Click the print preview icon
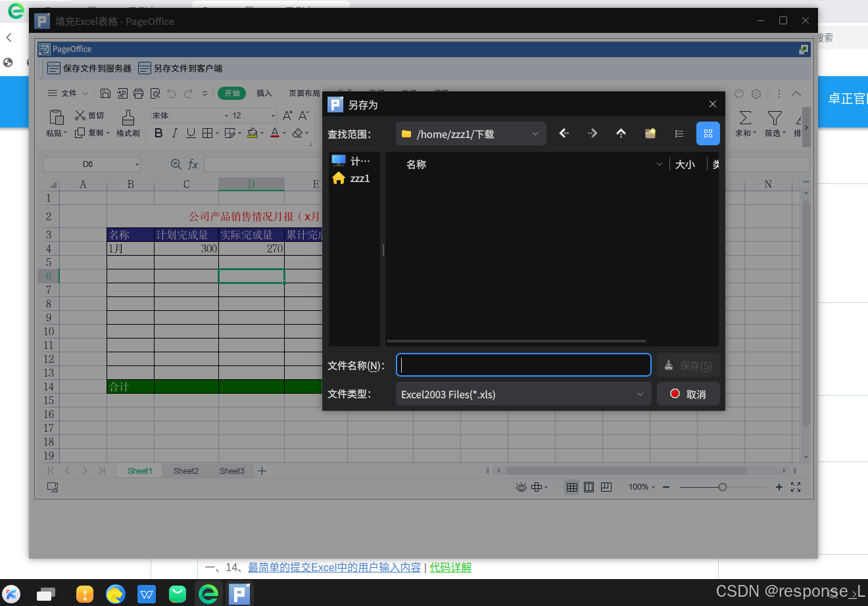 (155, 93)
